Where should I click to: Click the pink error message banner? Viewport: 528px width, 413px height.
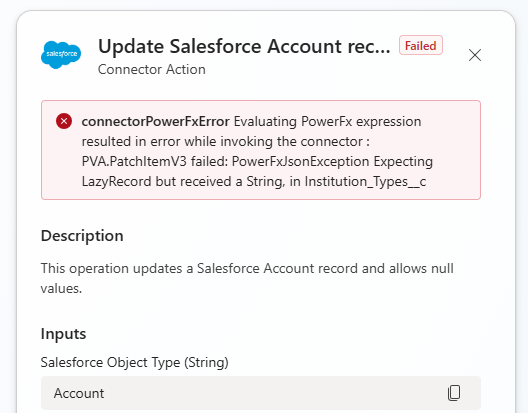point(261,150)
